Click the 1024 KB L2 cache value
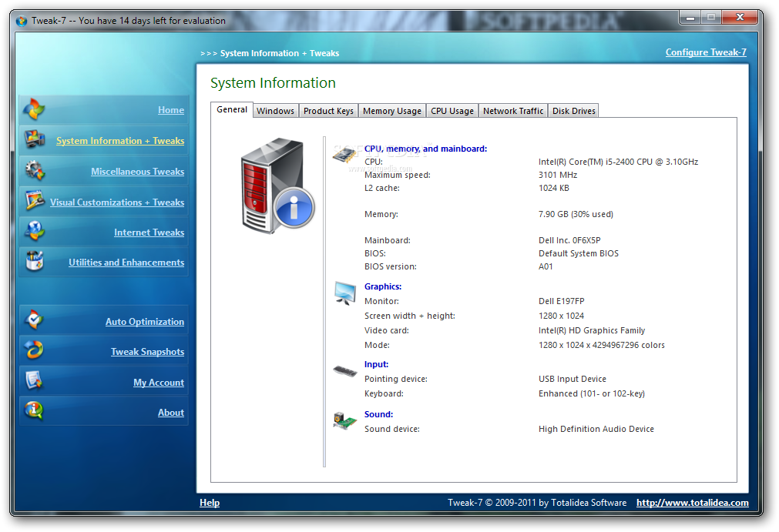The height and width of the screenshot is (532, 779). point(554,188)
